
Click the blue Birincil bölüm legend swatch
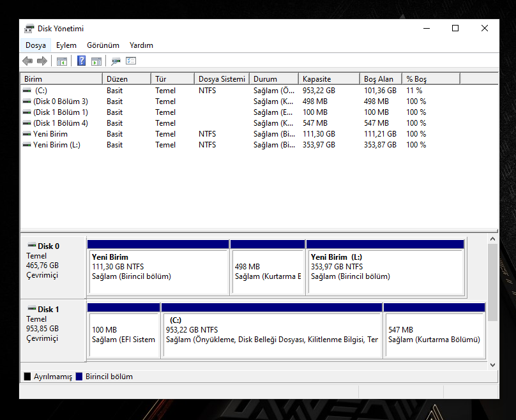[x=79, y=376]
